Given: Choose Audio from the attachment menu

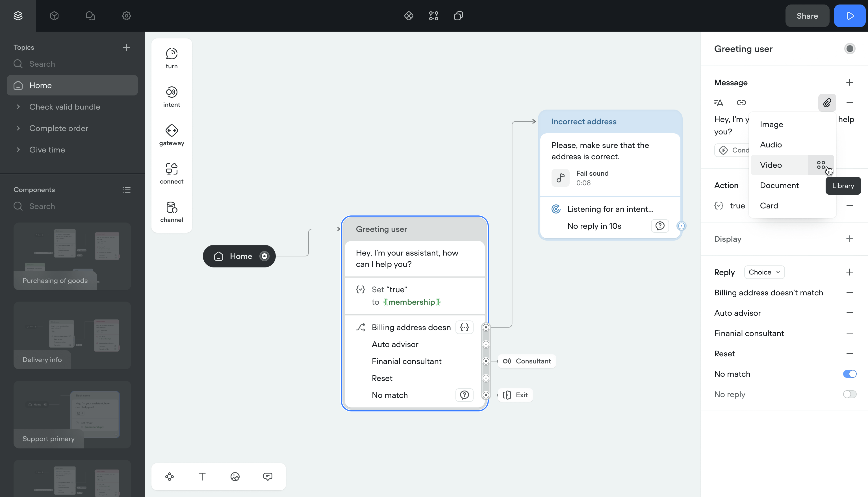Looking at the screenshot, I should click(771, 145).
